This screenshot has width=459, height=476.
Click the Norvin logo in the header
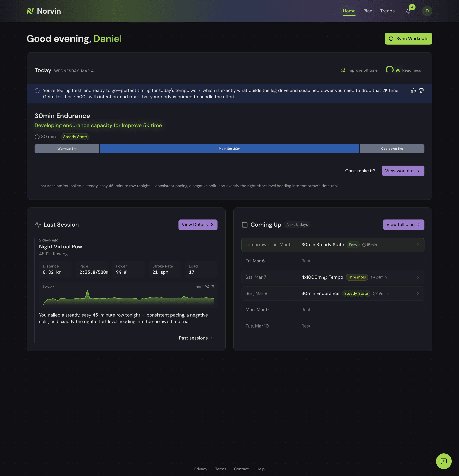(44, 11)
